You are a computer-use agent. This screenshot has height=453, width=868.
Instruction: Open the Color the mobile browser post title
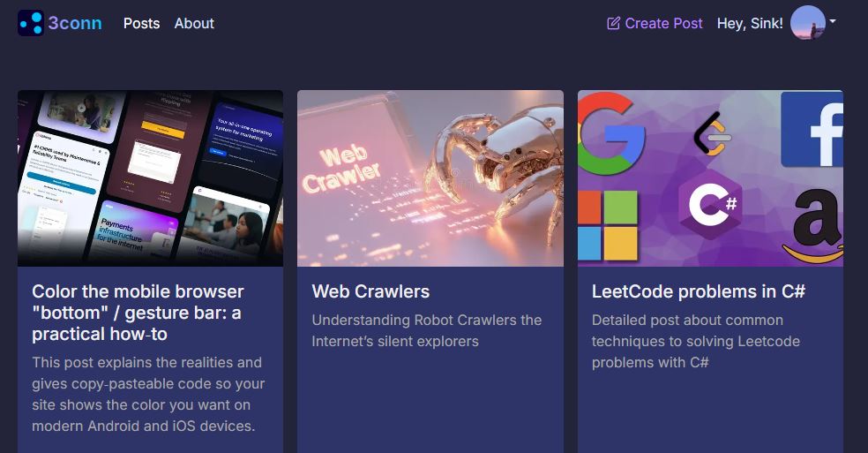click(138, 313)
